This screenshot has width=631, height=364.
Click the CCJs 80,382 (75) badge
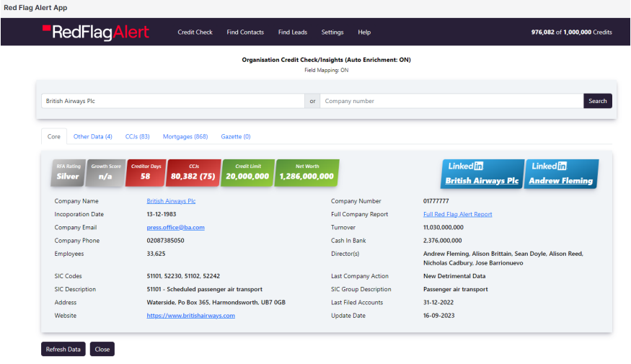193,172
